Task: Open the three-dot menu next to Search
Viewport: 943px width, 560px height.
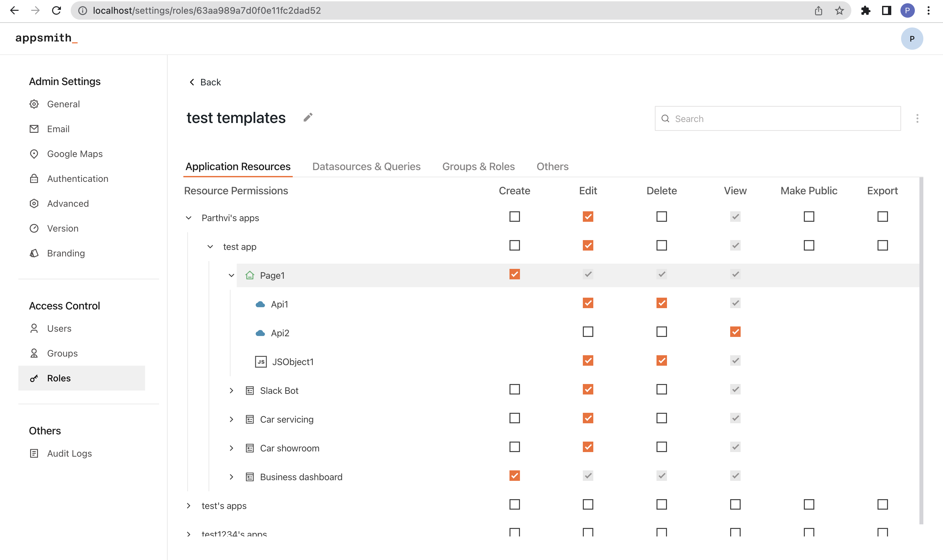Action: [917, 118]
